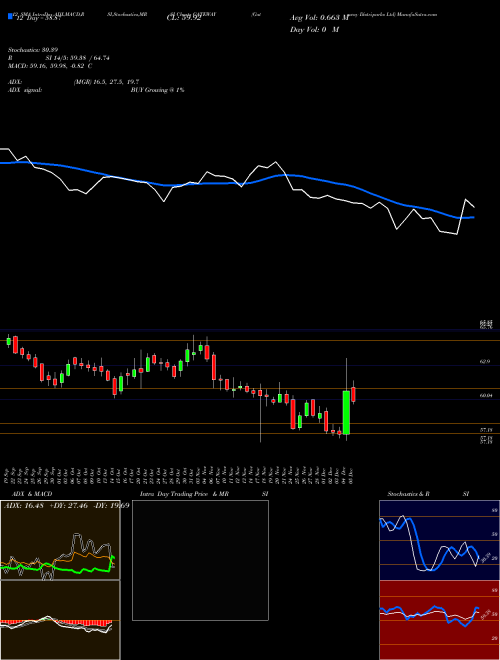Click the 'Stochastics & R SI' panel title
This screenshot has width=500, height=660.
coord(428,494)
